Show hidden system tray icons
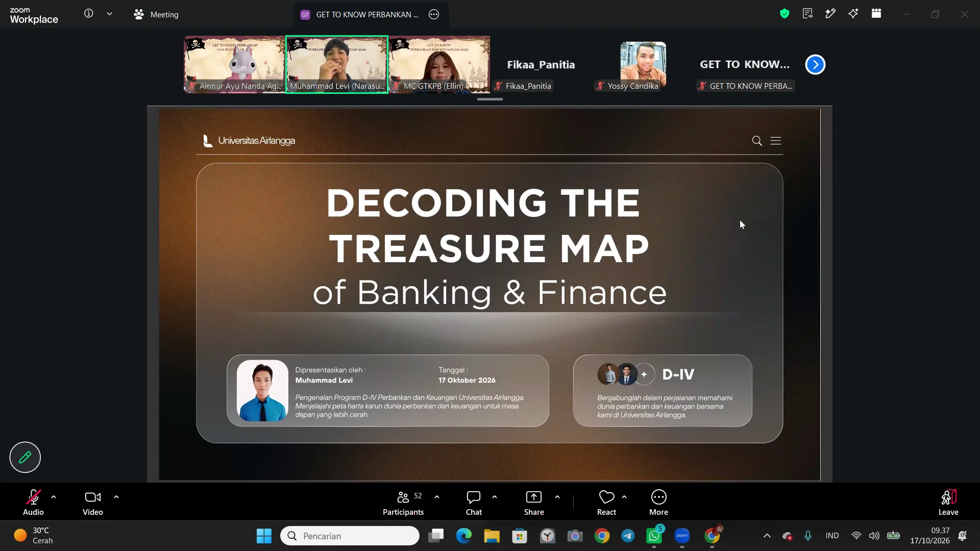The height and width of the screenshot is (551, 980). coord(767,536)
